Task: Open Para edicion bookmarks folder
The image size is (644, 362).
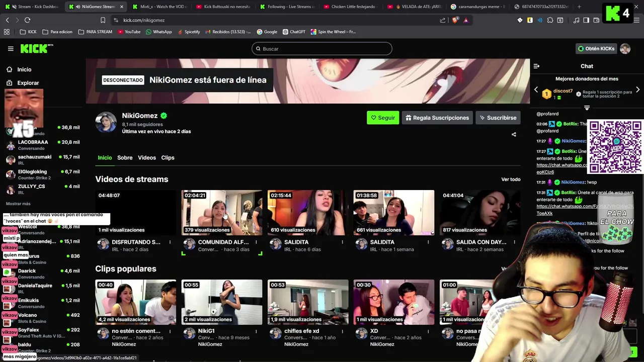Action: (x=57, y=32)
